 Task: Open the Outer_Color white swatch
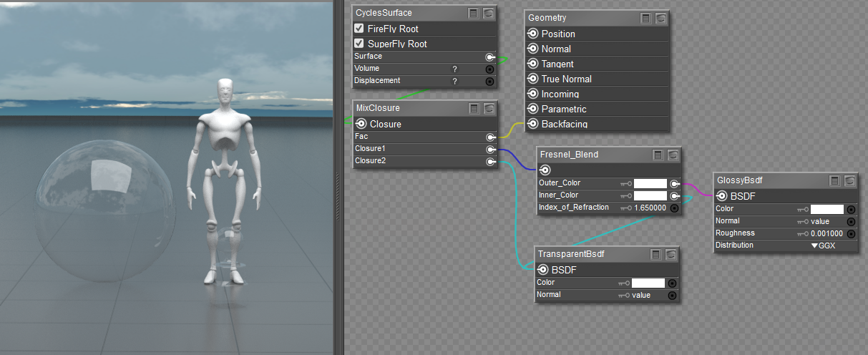pos(650,183)
